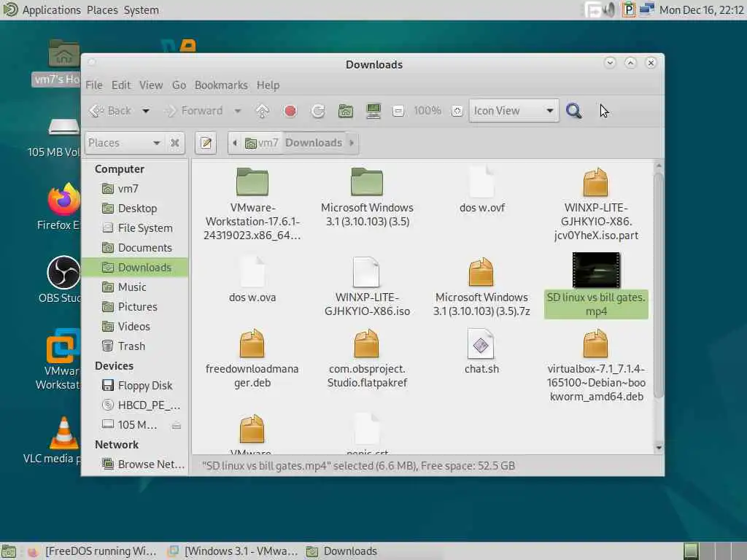The height and width of the screenshot is (560, 747).
Task: Click the Forward navigation button
Action: point(194,111)
